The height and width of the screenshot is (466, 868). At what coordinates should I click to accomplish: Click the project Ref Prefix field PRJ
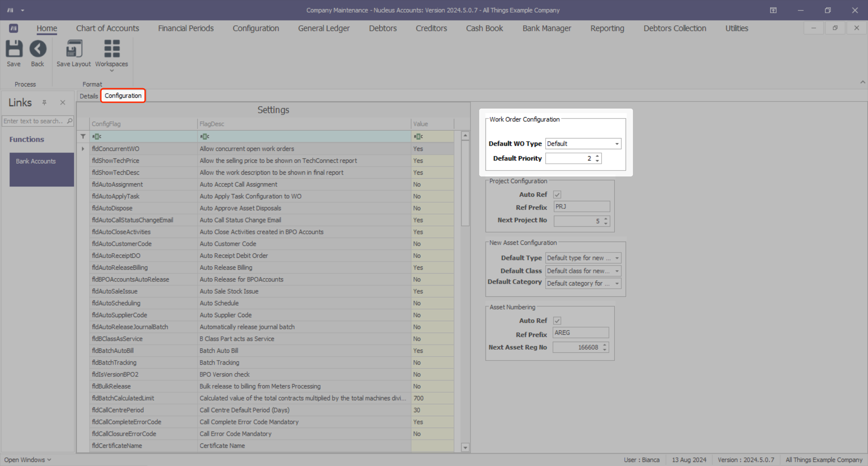pos(582,207)
